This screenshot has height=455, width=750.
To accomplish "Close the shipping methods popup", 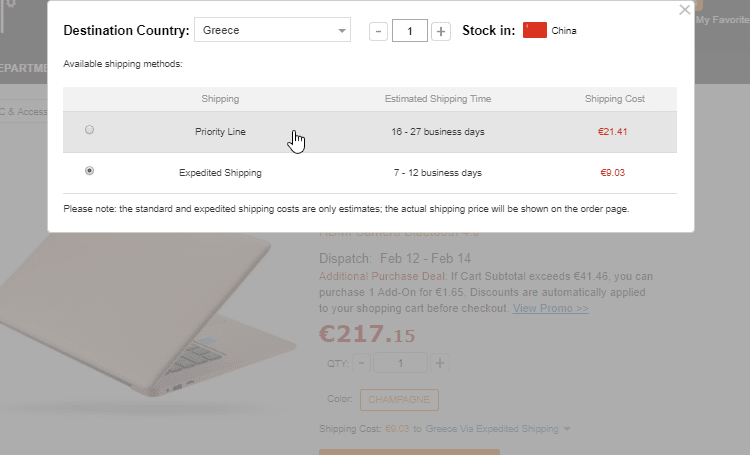I will pyautogui.click(x=685, y=10).
